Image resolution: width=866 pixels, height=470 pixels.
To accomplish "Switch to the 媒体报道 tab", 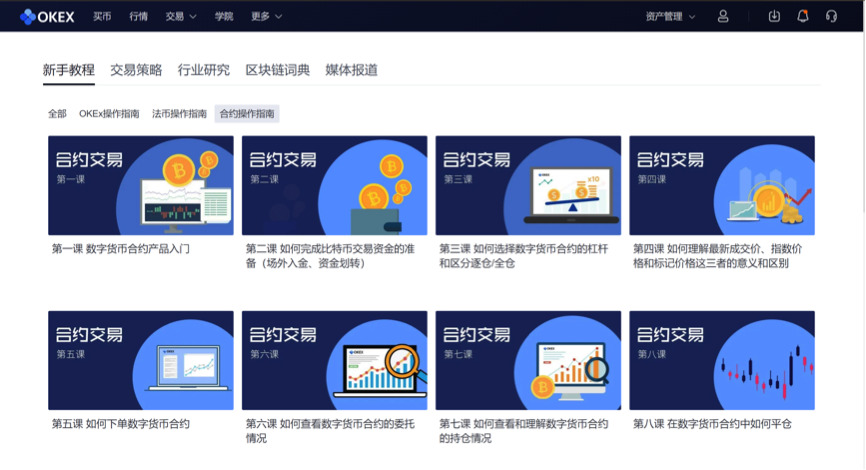I will coord(351,70).
